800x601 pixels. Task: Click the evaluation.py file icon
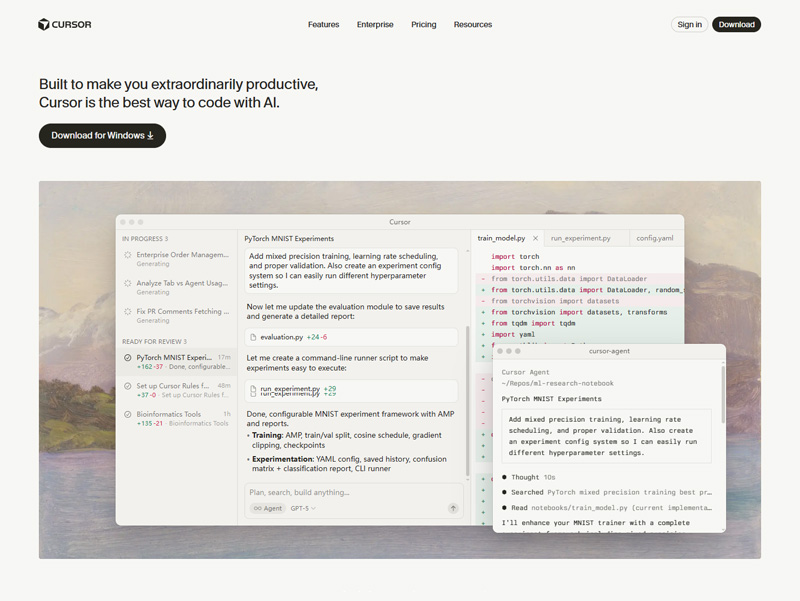click(x=253, y=338)
